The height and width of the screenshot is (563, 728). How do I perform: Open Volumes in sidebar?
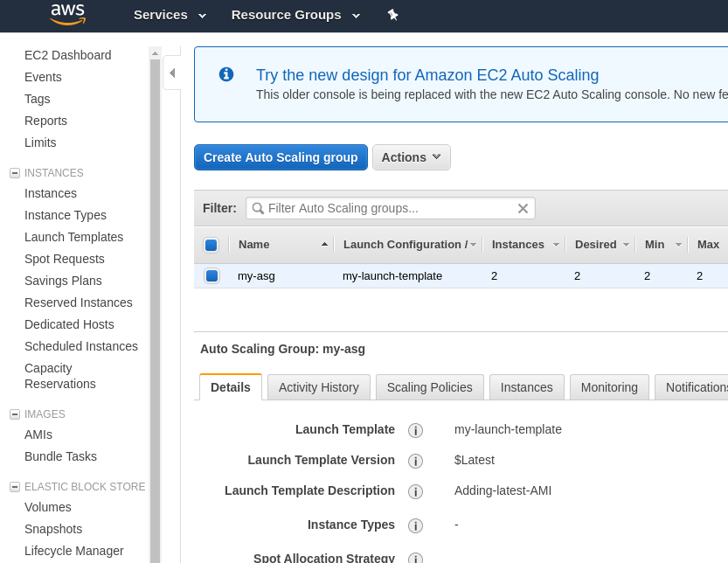click(48, 507)
